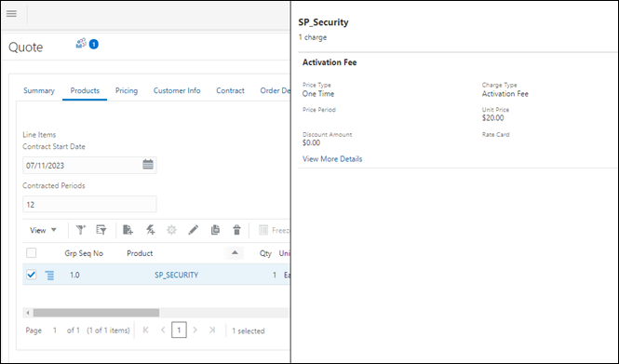The height and width of the screenshot is (364, 619).
Task: Click the SP_Security panel title
Action: click(x=323, y=22)
